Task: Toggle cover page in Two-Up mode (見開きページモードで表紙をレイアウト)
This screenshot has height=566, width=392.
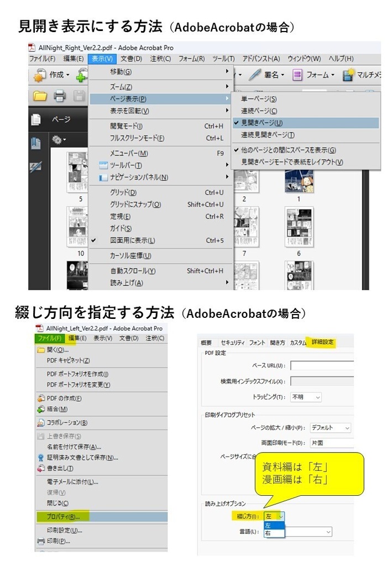Action: 306,162
